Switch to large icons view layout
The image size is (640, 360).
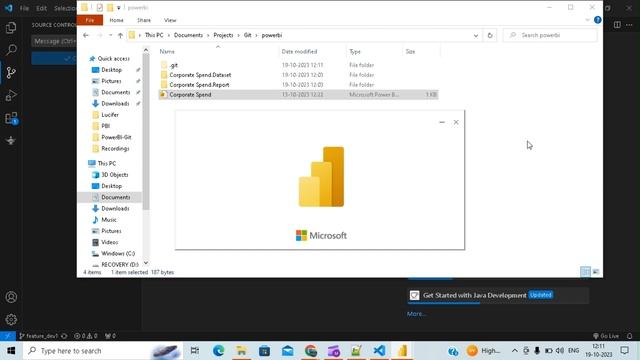[x=596, y=272]
